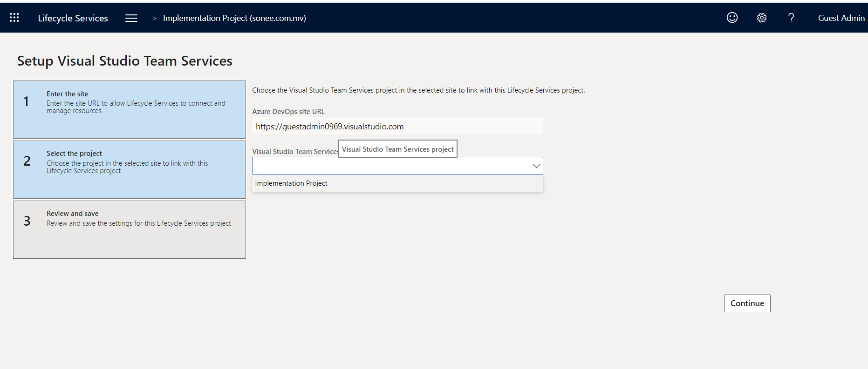Click the Azure DevOps site URL field
868x369 pixels.
pyautogui.click(x=397, y=126)
